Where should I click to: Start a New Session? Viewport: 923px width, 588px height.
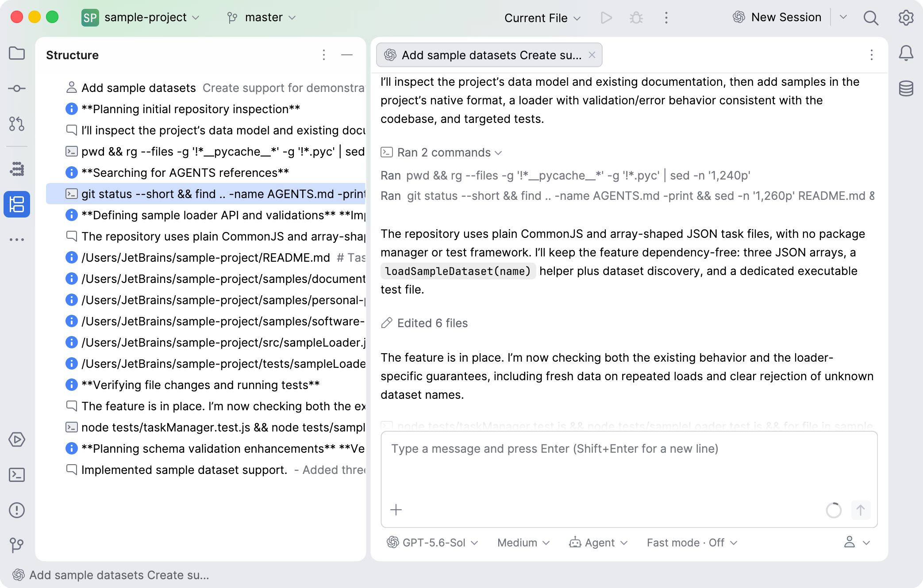coord(777,17)
